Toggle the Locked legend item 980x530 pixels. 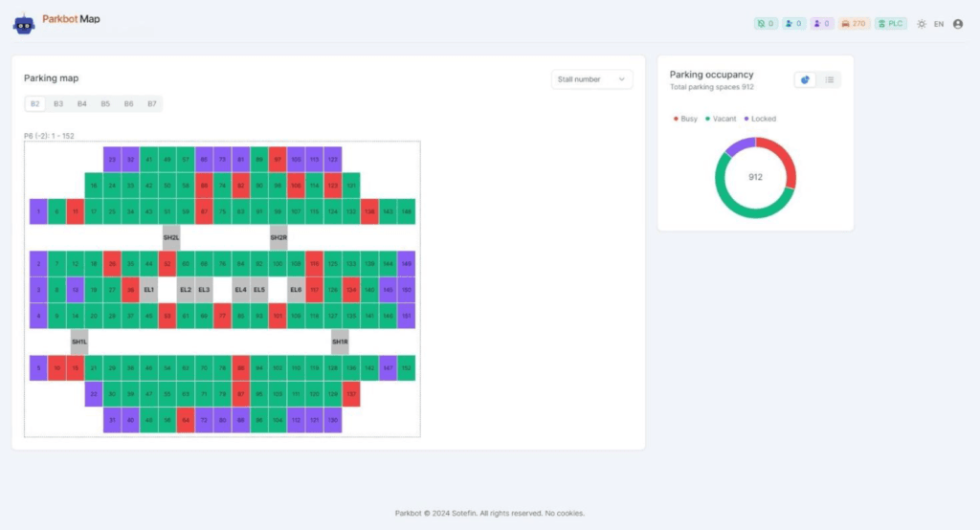pyautogui.click(x=760, y=119)
